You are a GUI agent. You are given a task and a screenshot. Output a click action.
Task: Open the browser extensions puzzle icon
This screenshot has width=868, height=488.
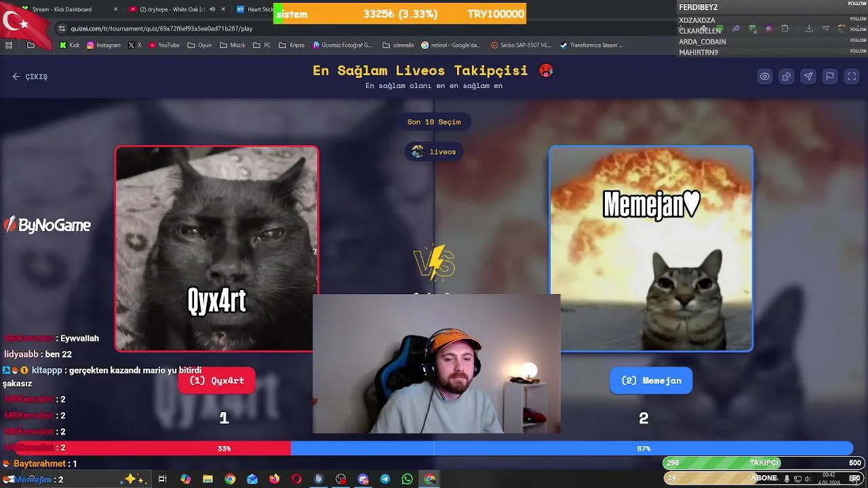tap(785, 28)
